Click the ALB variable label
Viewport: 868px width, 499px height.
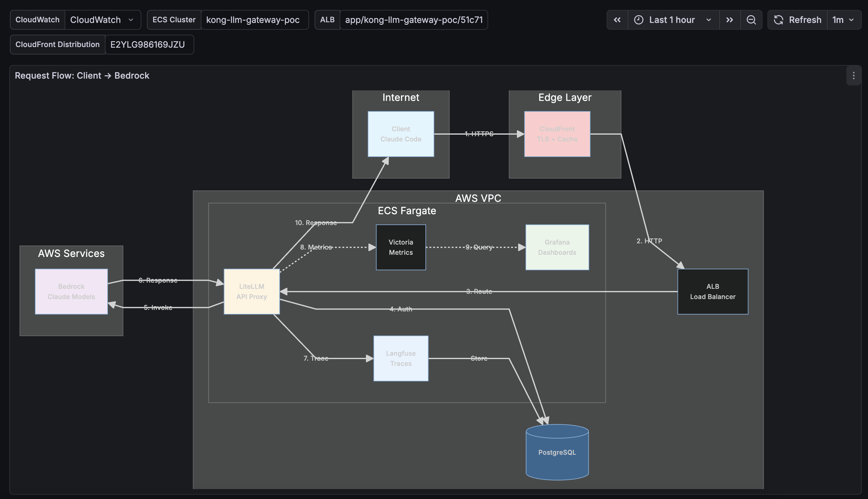click(327, 20)
